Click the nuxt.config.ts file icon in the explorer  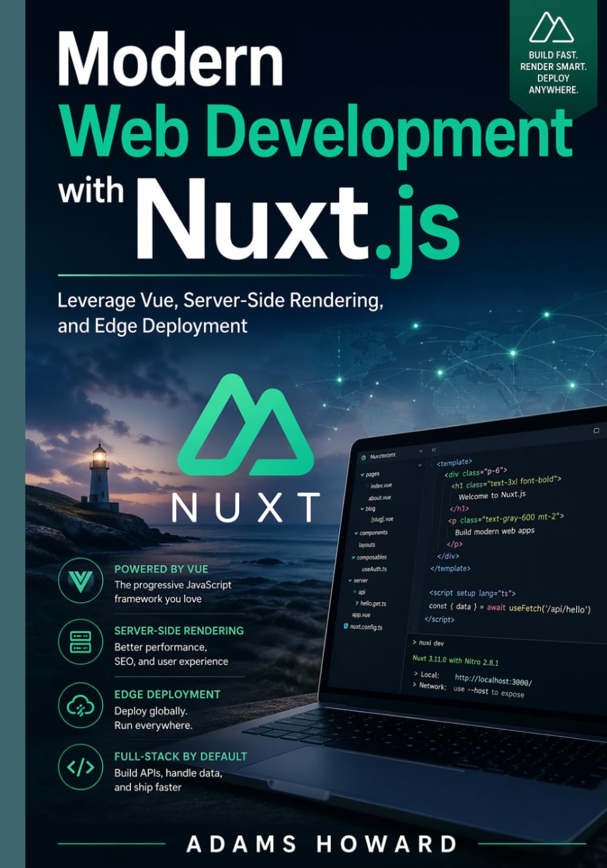pyautogui.click(x=346, y=626)
